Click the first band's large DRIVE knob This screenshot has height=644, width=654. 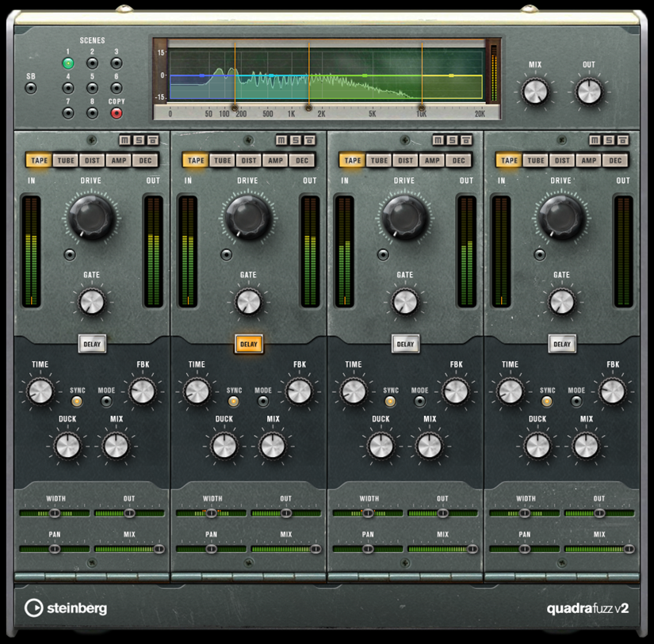[x=91, y=217]
